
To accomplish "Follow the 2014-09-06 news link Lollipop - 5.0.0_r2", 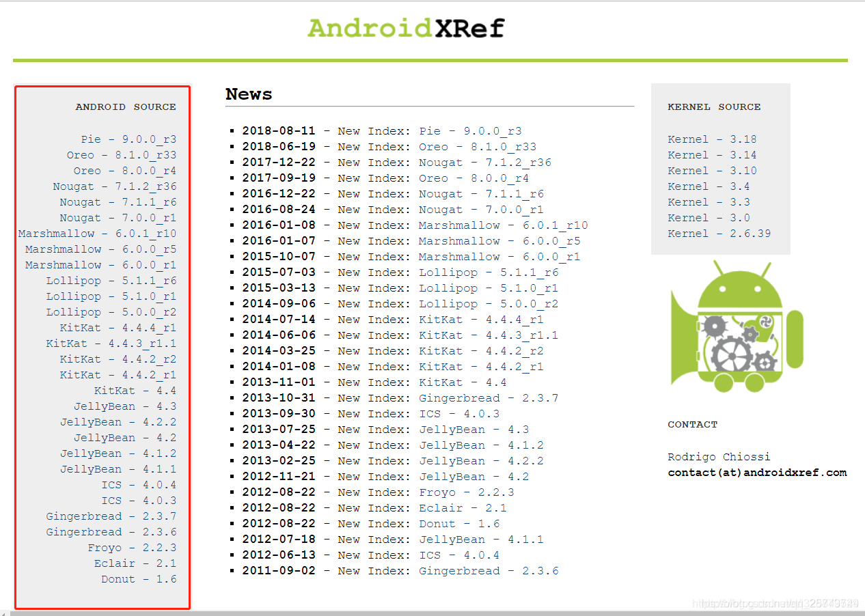I will pos(489,304).
